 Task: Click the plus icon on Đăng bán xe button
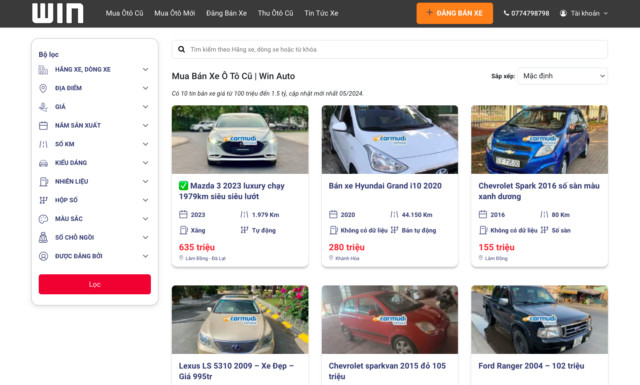(x=429, y=13)
